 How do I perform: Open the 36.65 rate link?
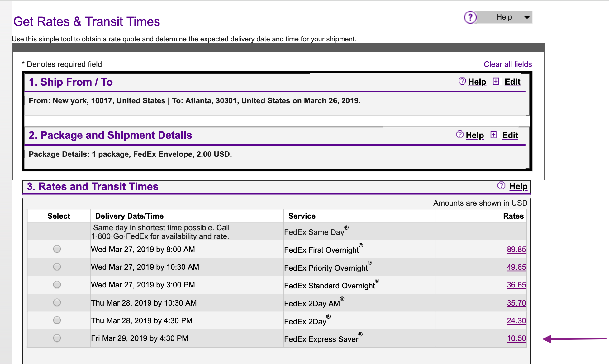[516, 285]
